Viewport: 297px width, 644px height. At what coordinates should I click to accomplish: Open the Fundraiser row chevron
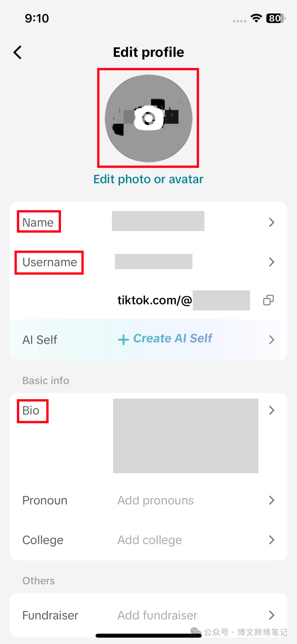click(x=272, y=615)
